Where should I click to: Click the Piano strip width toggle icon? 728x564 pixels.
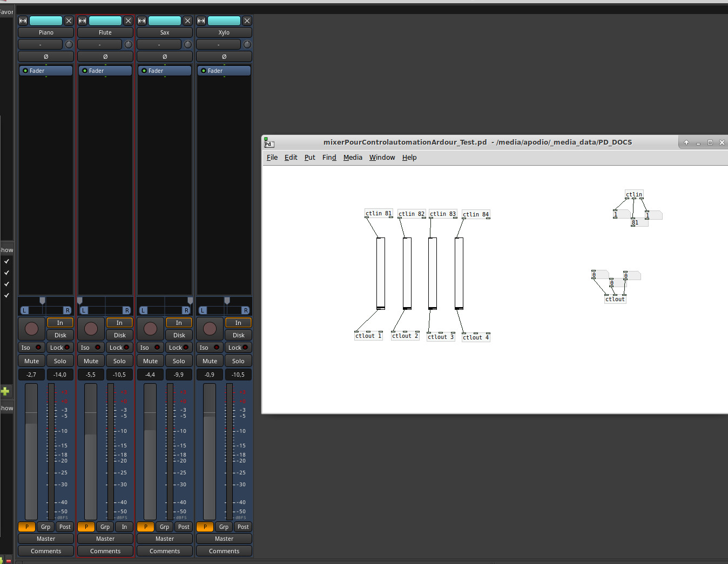[23, 21]
